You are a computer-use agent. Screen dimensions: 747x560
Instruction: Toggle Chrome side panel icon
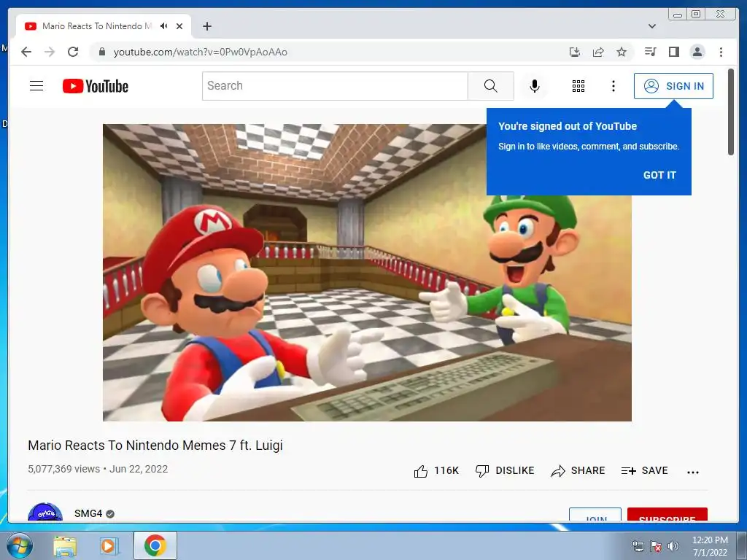(673, 52)
